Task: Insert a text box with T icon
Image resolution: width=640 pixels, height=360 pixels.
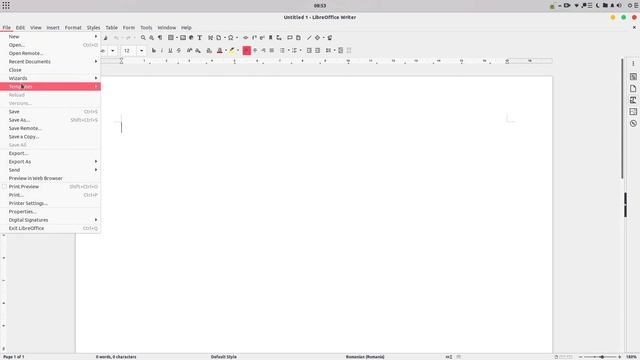Action: (x=200, y=38)
